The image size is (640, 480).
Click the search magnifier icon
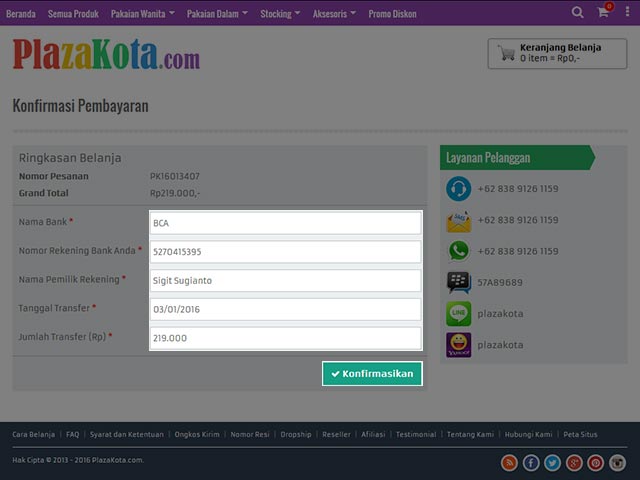click(577, 13)
